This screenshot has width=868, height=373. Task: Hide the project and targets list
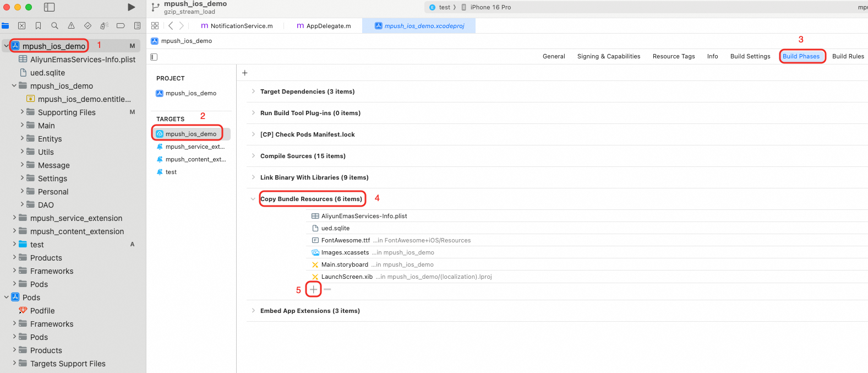click(154, 57)
